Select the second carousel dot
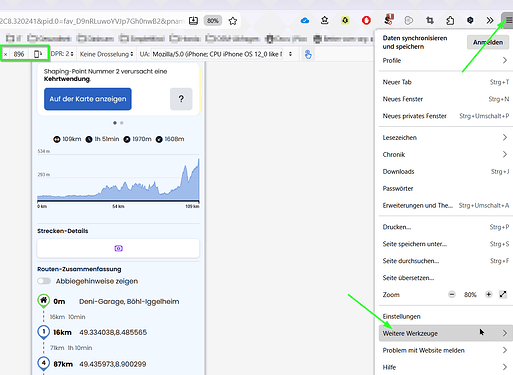Screen dimensions: 513x375 click(122, 123)
